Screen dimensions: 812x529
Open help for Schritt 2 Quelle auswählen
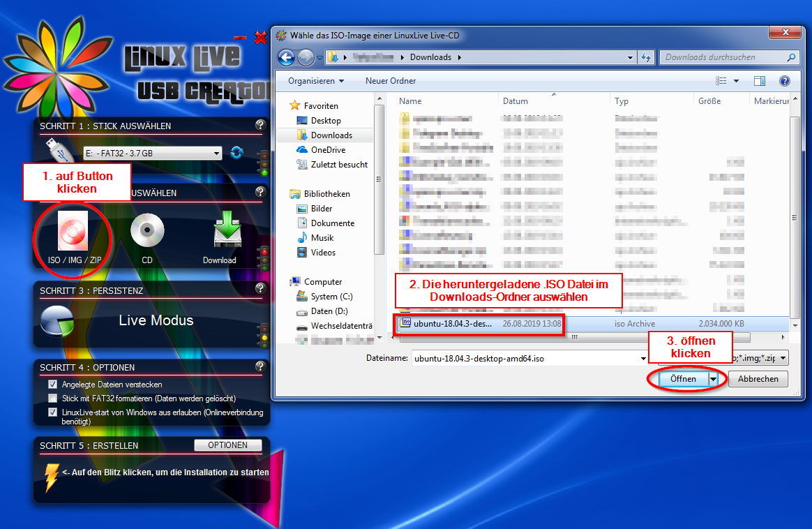click(x=260, y=192)
